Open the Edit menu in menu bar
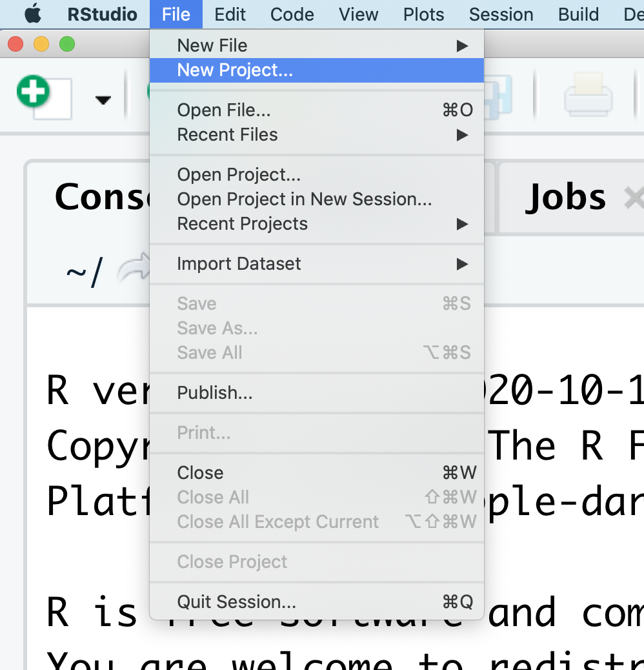The image size is (644, 670). [x=230, y=14]
